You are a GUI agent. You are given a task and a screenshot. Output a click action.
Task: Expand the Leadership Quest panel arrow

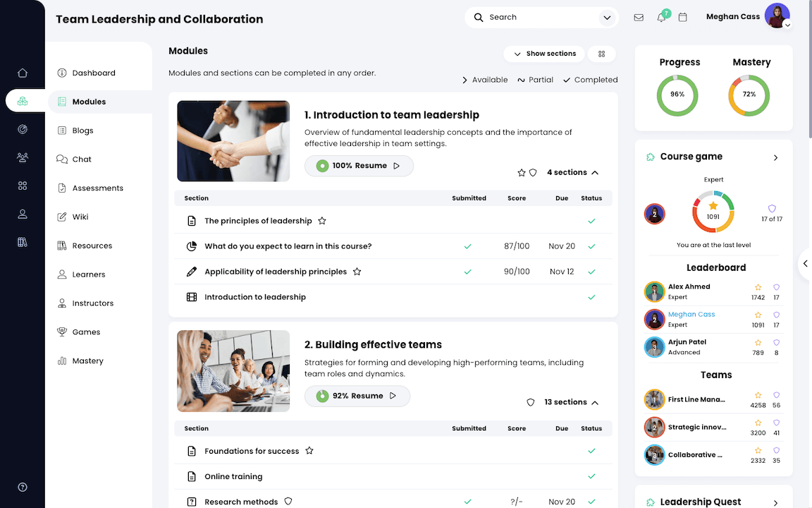[775, 502]
